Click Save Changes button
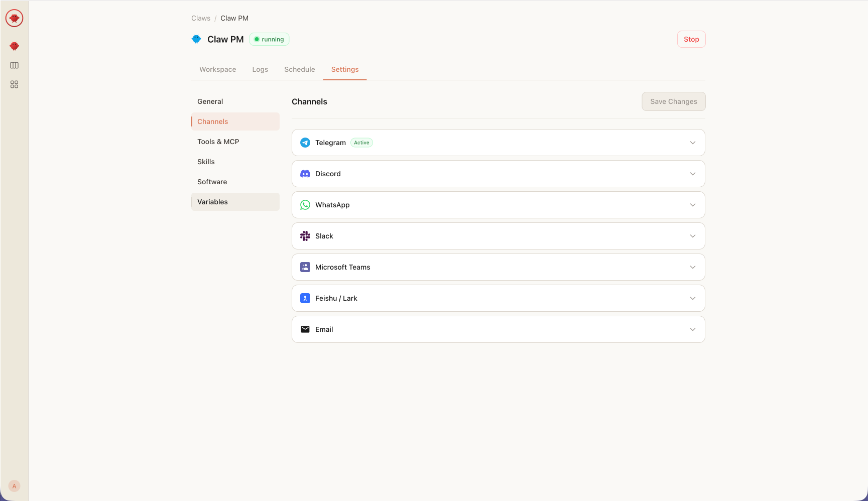Viewport: 868px width, 501px height. click(674, 101)
